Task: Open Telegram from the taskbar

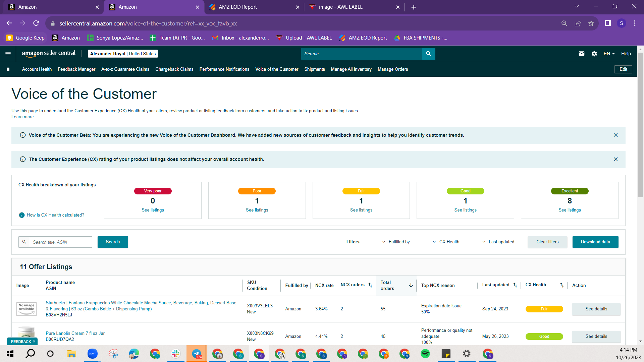Action: pos(197,354)
